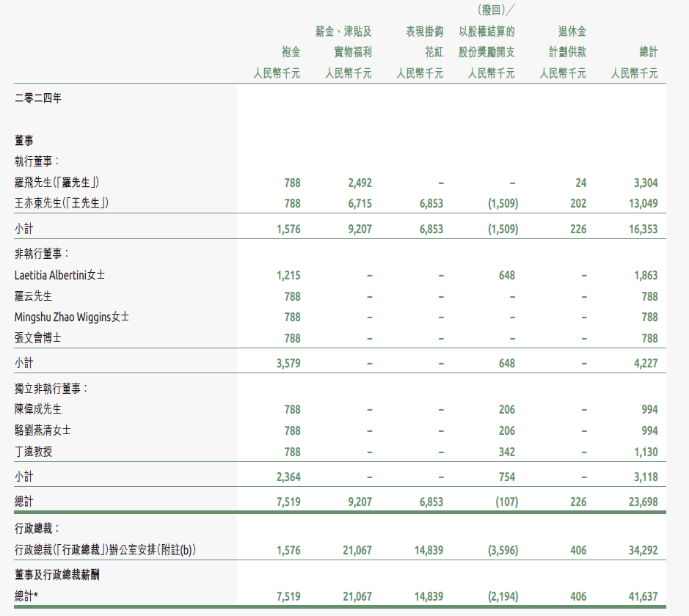
Task: Select the 1,215 fee for Laetitia Albertini
Action: pos(288,276)
